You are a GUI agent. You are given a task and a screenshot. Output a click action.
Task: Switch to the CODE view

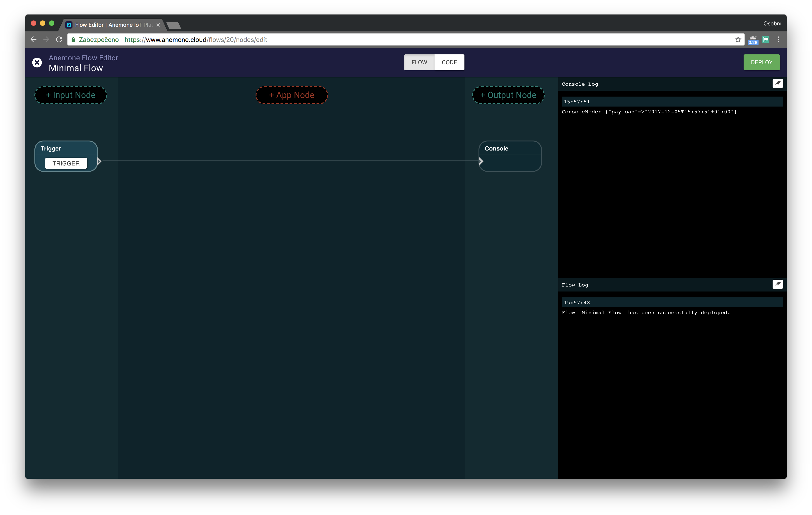coord(449,62)
